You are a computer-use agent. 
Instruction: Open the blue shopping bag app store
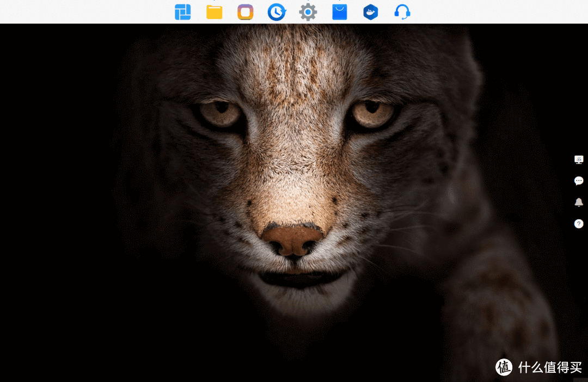(339, 12)
